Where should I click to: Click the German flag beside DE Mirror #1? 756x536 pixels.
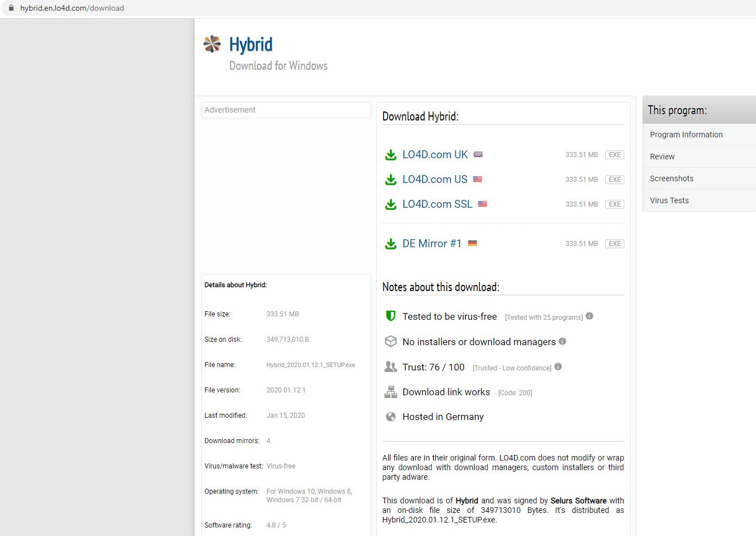(x=472, y=243)
